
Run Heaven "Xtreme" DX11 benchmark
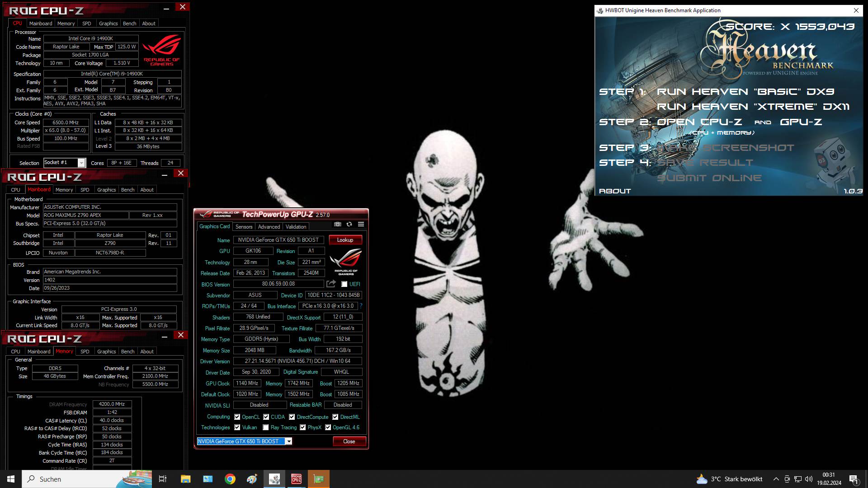(x=753, y=107)
